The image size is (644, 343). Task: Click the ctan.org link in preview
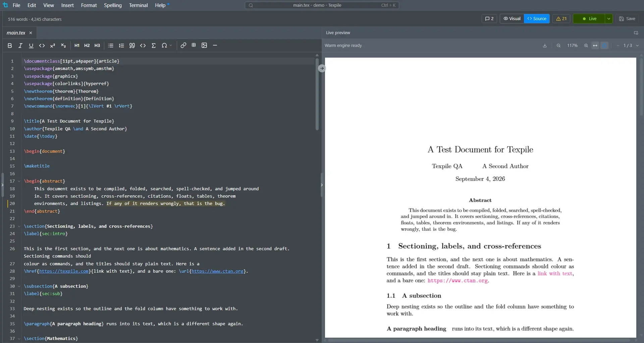[x=458, y=281]
